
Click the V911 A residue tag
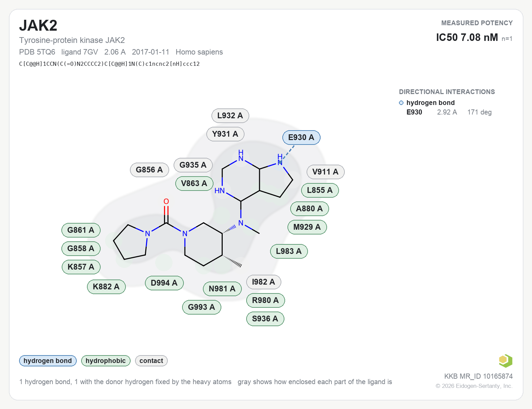tap(325, 172)
